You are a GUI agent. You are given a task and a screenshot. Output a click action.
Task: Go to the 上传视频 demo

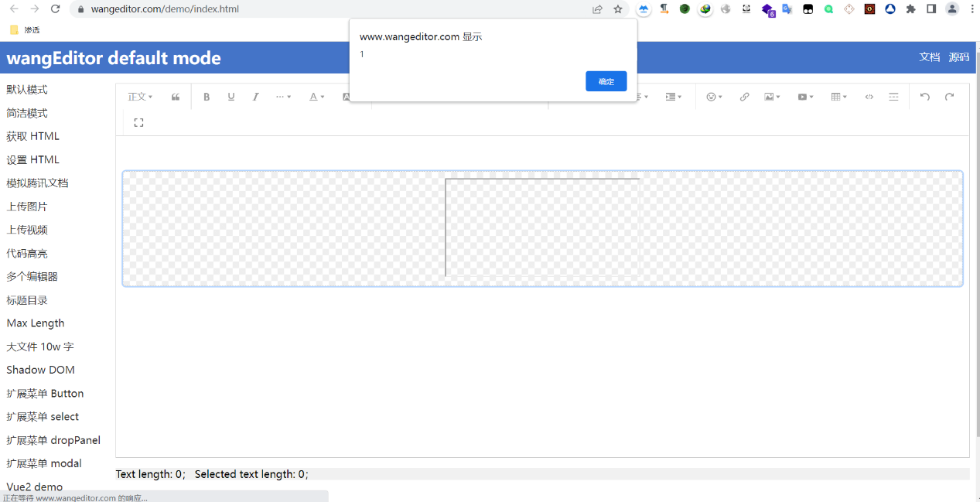pyautogui.click(x=27, y=230)
